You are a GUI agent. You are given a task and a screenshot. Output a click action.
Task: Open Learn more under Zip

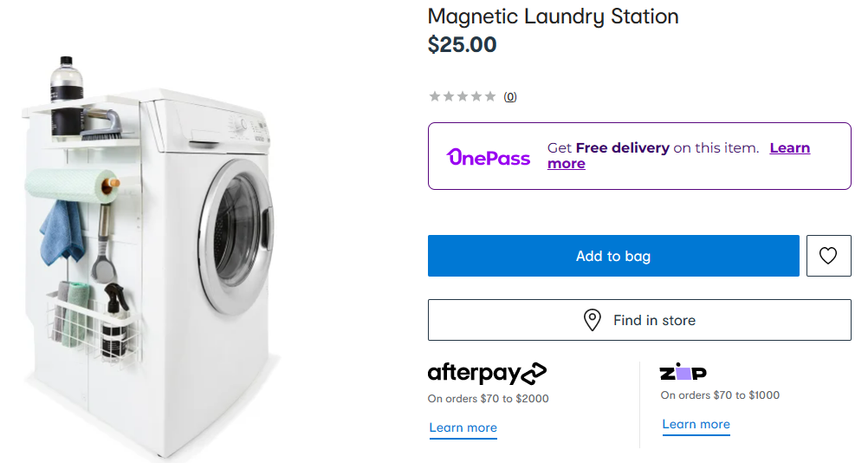pos(696,424)
